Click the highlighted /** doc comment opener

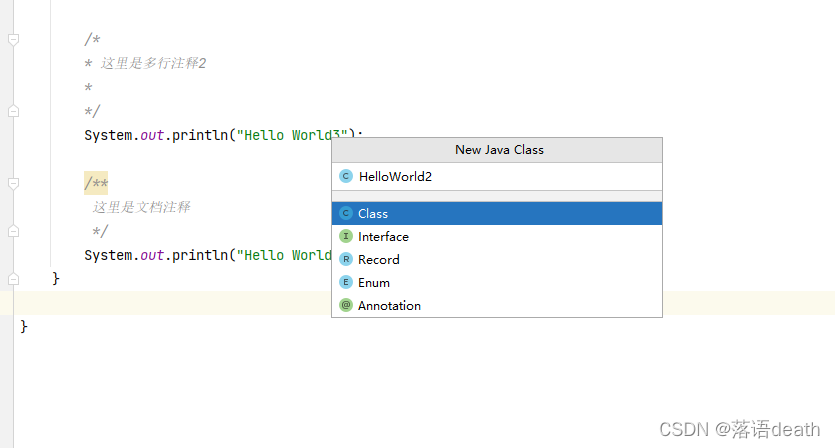tap(96, 183)
